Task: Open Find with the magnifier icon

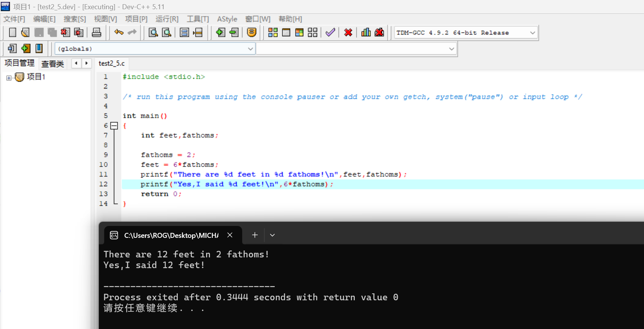Action: [x=153, y=33]
